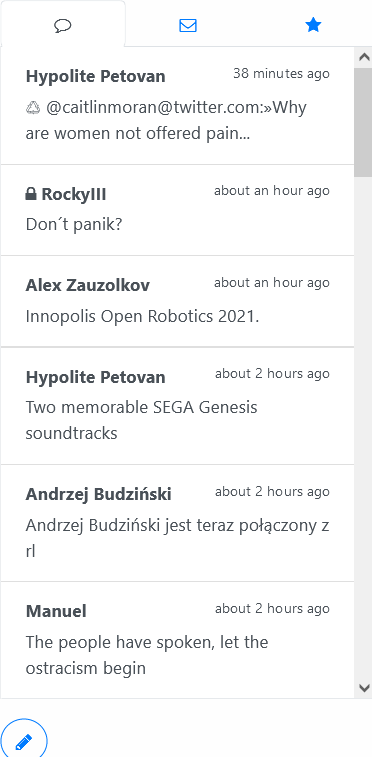Open Hypolite Petovan's post about pain relief
Viewport: 372px width, 757px height.
pos(177,106)
